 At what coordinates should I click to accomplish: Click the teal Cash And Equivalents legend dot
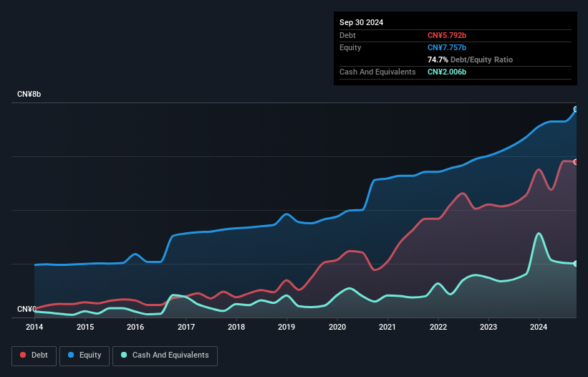coord(124,355)
